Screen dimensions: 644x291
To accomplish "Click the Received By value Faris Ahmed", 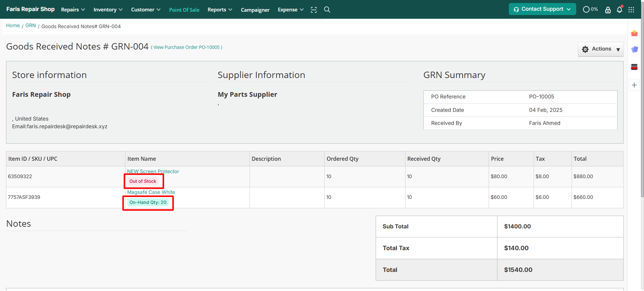I will pos(545,123).
